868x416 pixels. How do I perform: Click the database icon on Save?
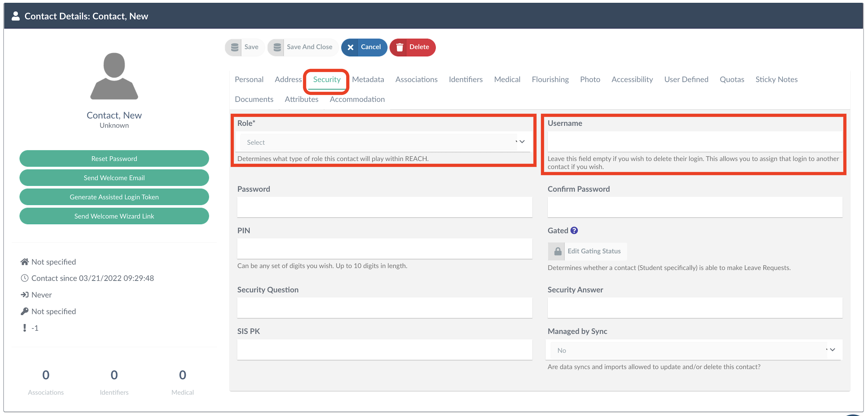(x=234, y=47)
